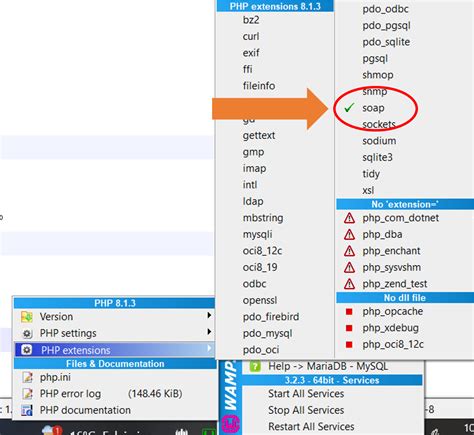Click the pink Wampserver logo icon
The image size is (474, 435).
point(230,424)
